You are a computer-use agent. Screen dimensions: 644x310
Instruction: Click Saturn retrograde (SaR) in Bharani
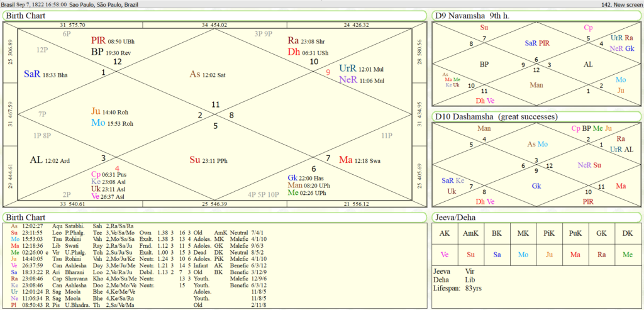click(x=32, y=74)
